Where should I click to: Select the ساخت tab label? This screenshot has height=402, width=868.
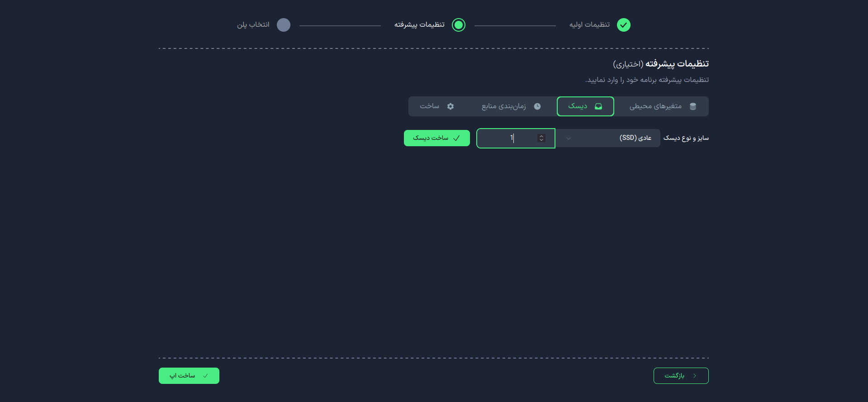[429, 106]
